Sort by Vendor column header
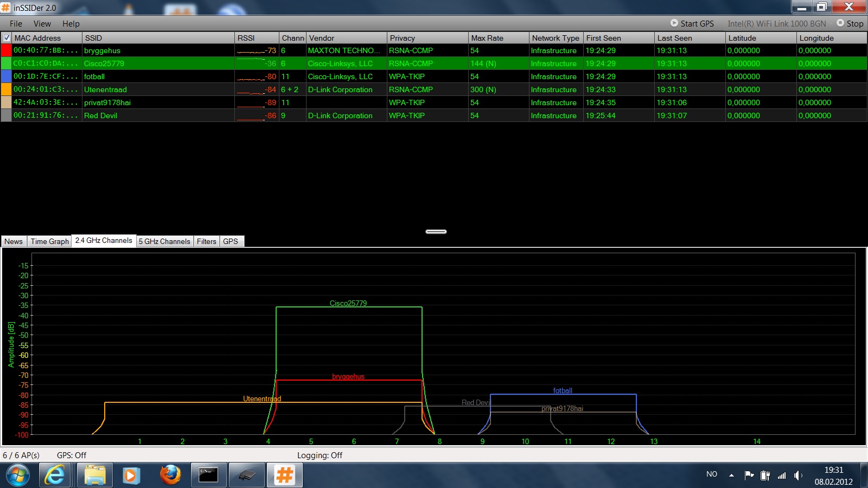Screen dimensions: 868x488 (x=347, y=38)
